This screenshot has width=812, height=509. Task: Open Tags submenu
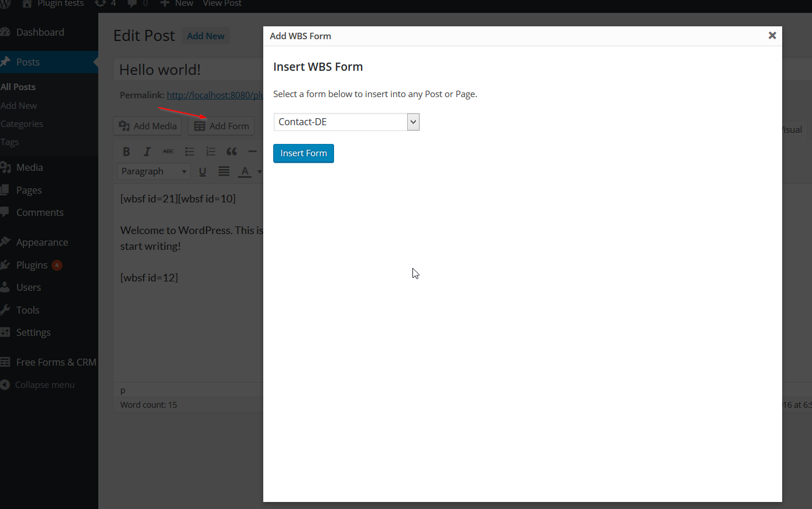(x=9, y=142)
